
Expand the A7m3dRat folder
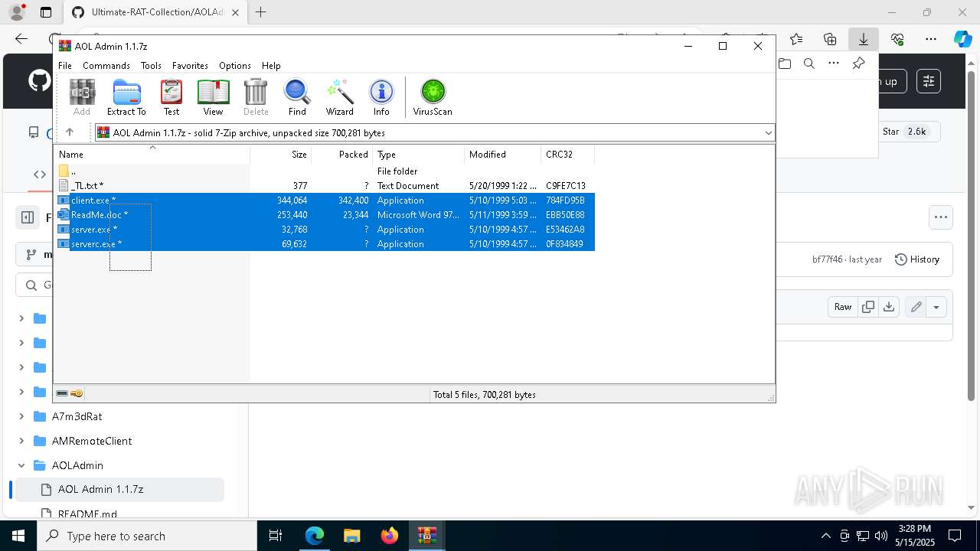pos(21,416)
